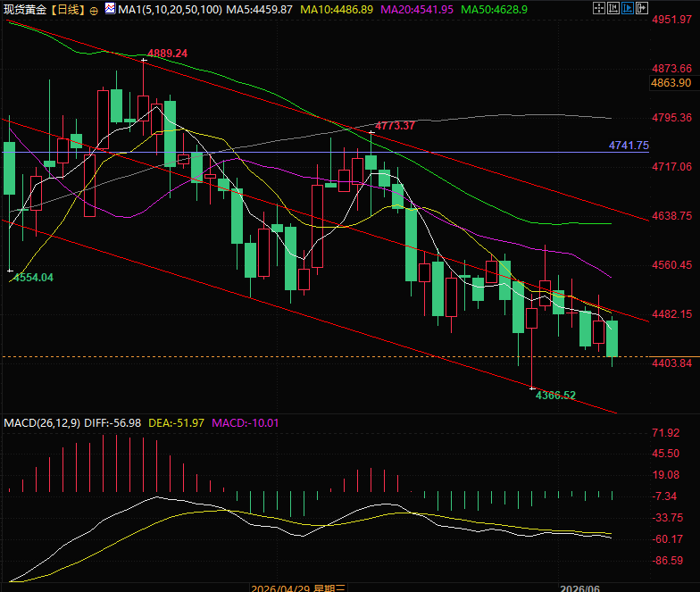Click the 19.08 MACD axis value
Image resolution: width=700 pixels, height=592 pixels.
[x=666, y=475]
